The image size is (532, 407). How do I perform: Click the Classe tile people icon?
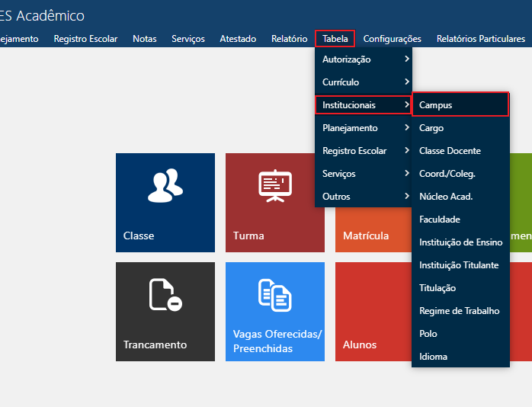tap(165, 187)
